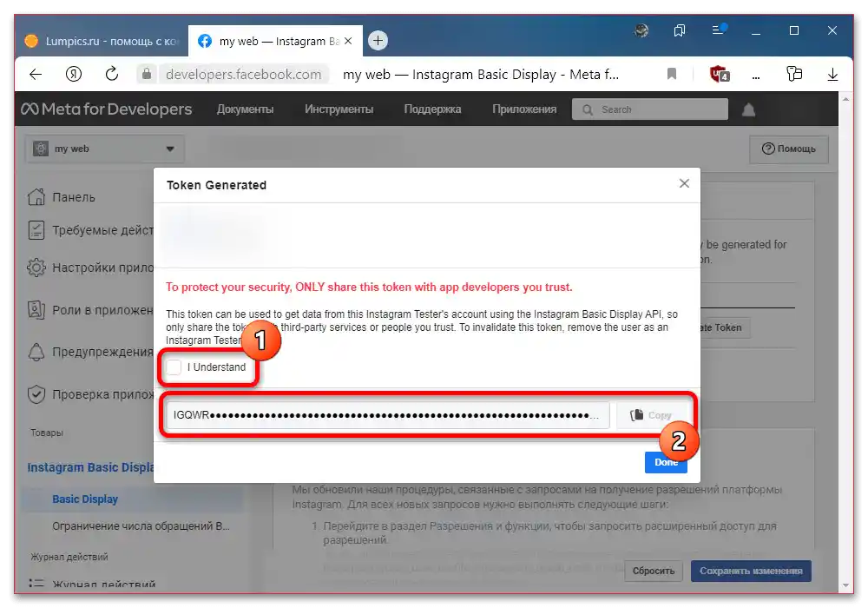Click the Meta for Developers logo
868x608 pixels.
point(106,109)
